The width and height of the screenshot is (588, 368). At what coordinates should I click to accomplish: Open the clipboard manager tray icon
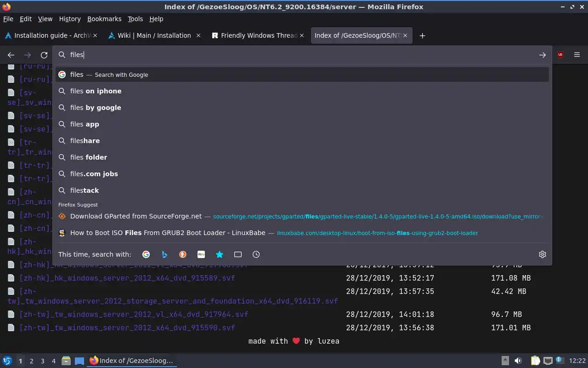(x=535, y=361)
